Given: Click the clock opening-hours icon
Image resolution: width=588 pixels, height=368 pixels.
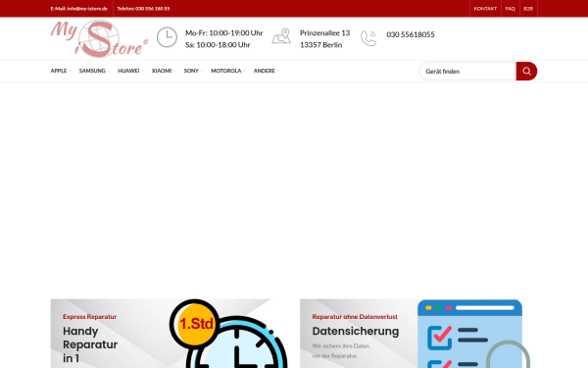Looking at the screenshot, I should [x=167, y=37].
